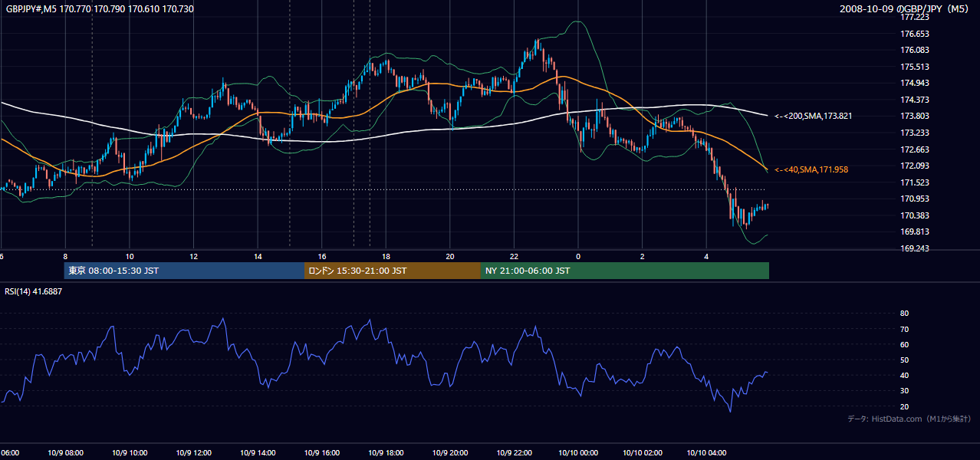Click hour tick 22 under price chart

[514, 257]
